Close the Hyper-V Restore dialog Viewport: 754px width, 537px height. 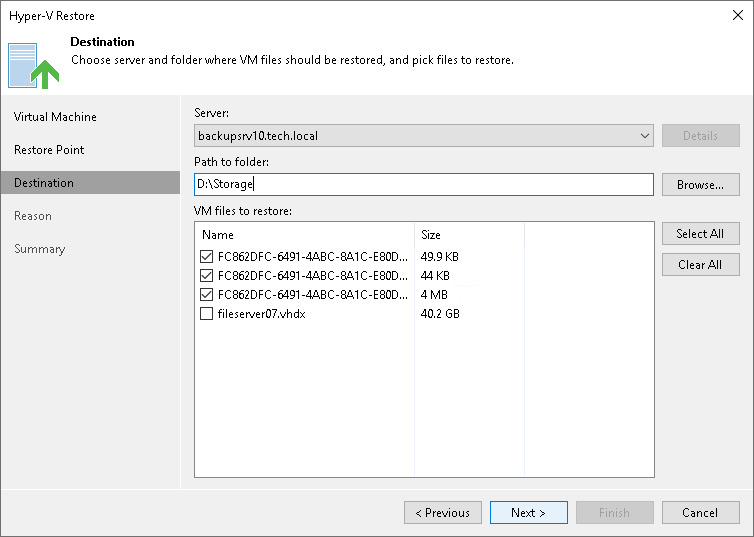pyautogui.click(x=738, y=15)
